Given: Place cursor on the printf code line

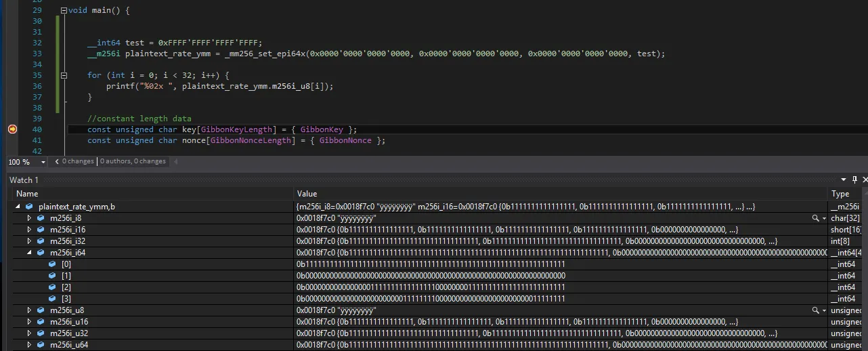Looking at the screenshot, I should [x=220, y=86].
